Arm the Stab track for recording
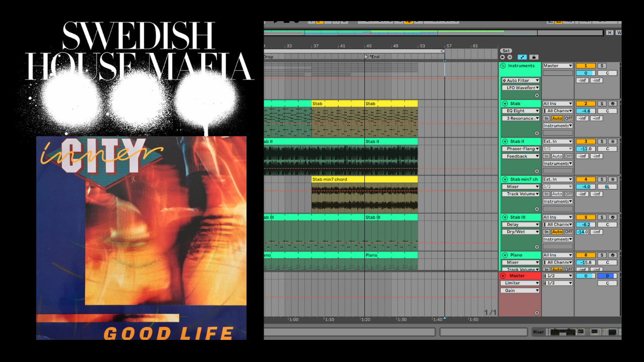This screenshot has width=644, height=362. pyautogui.click(x=612, y=104)
